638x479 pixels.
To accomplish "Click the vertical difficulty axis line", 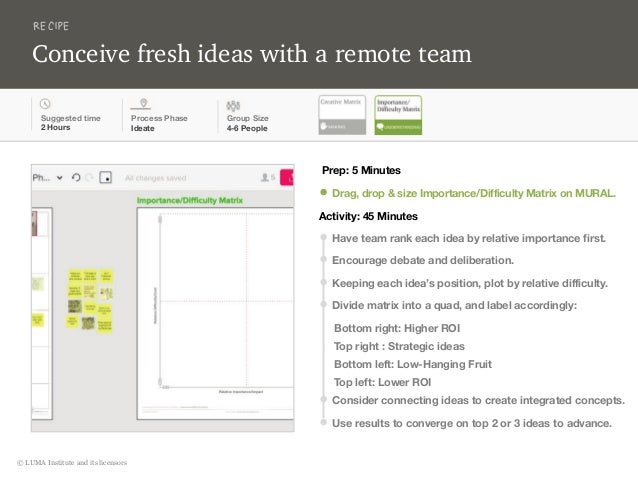I will pyautogui.click(x=160, y=301).
